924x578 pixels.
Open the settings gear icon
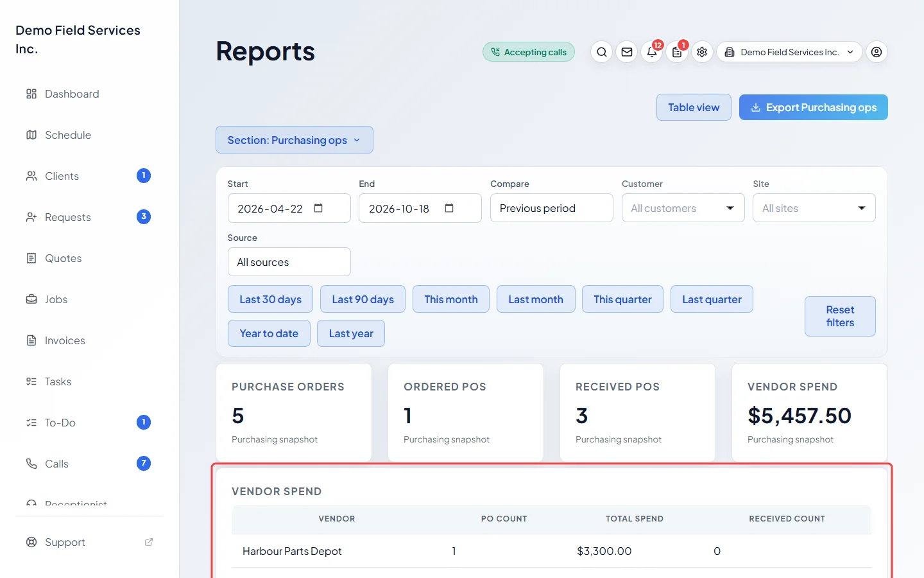(x=702, y=52)
